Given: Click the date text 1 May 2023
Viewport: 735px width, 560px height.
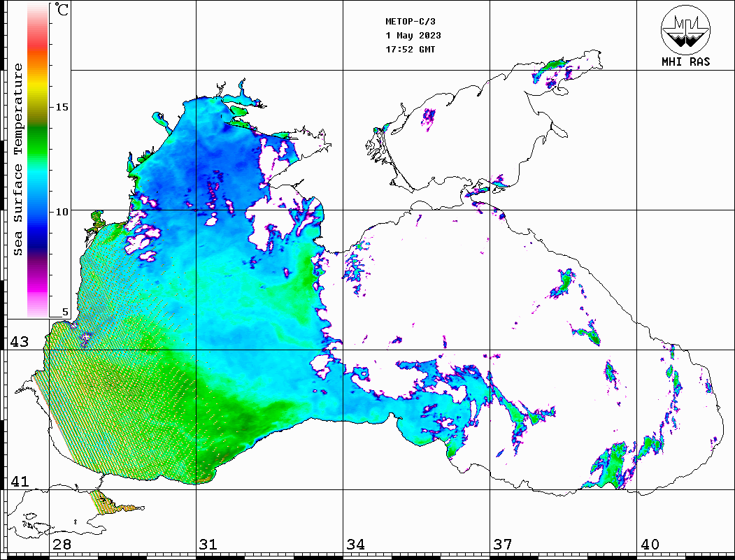Looking at the screenshot, I should point(413,36).
